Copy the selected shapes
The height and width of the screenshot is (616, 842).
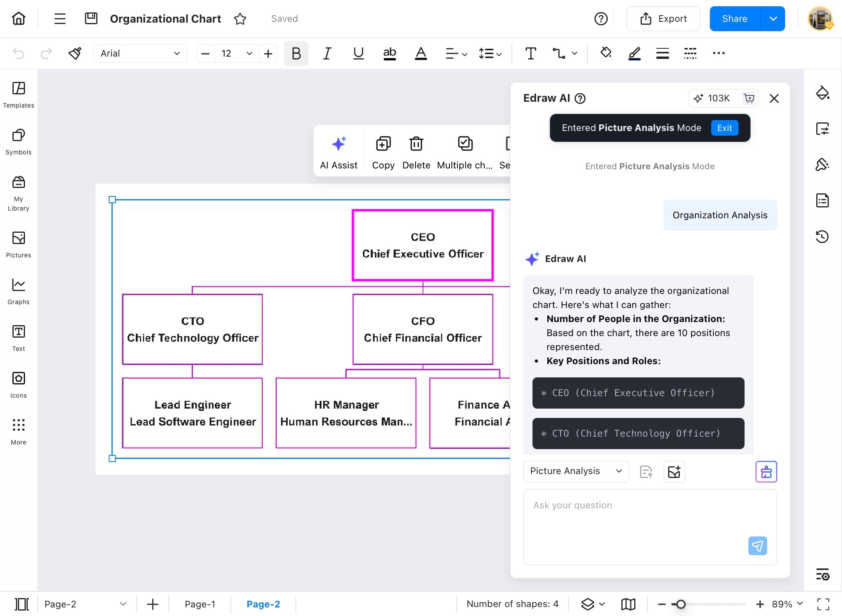point(383,152)
